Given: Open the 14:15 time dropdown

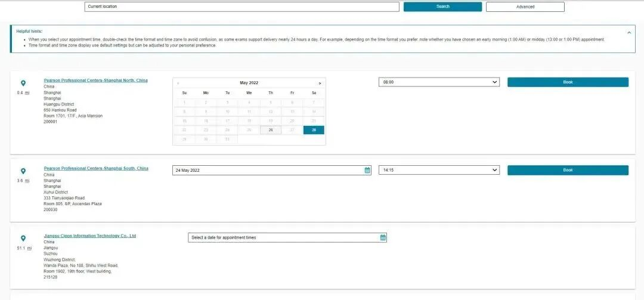Looking at the screenshot, I should (x=439, y=170).
